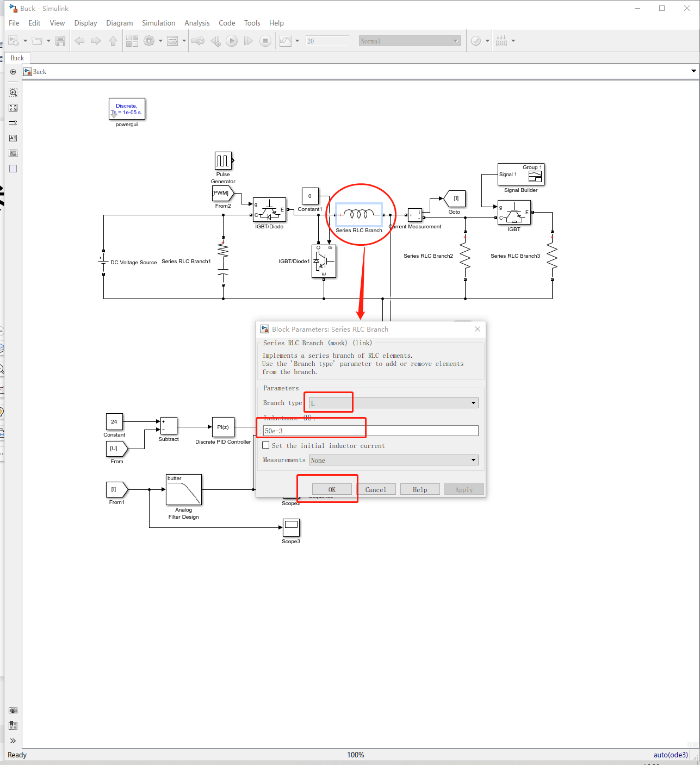Click the Model Browser icon at bottom-left
The image size is (700, 765).
pyautogui.click(x=13, y=725)
